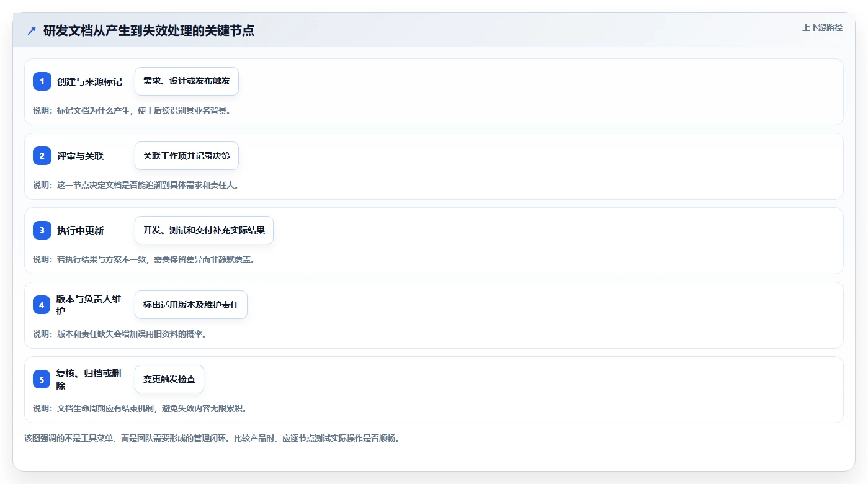Click the note about 追溯到具体需求和责任人
Screen dimensions: 868x484
coord(136,185)
